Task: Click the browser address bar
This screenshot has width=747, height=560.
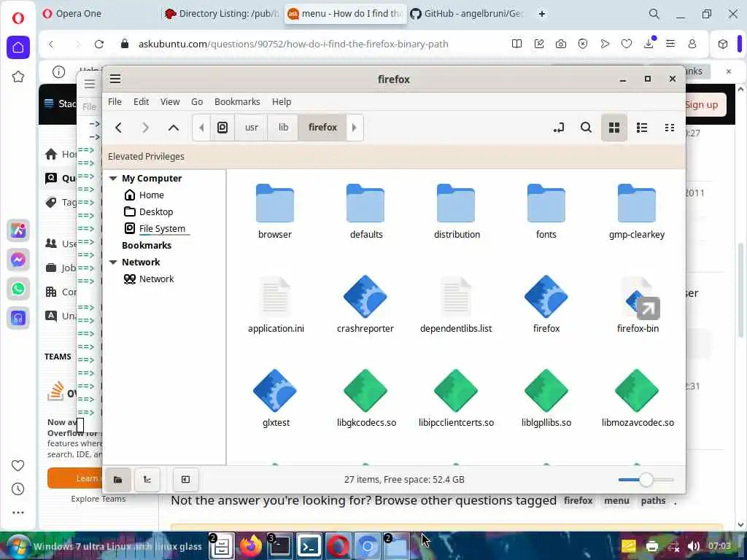Action: pyautogui.click(x=293, y=44)
